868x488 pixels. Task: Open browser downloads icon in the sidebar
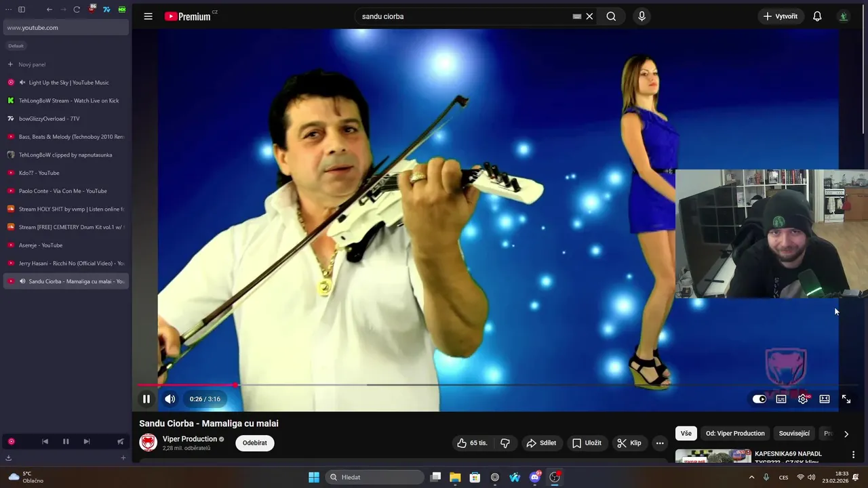tap(9, 457)
